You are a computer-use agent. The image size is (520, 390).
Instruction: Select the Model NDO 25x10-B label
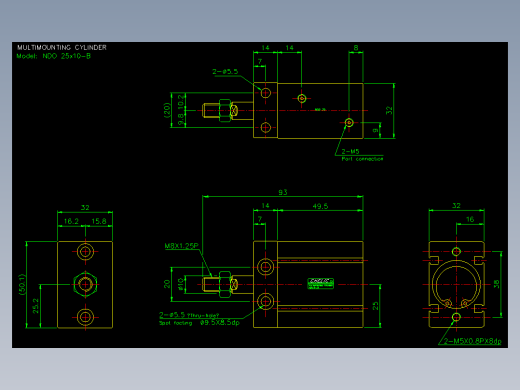point(53,56)
